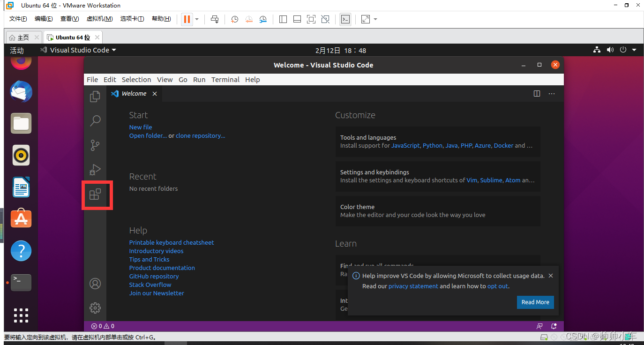
Task: Open the GitHub repository link
Action: tap(154, 276)
